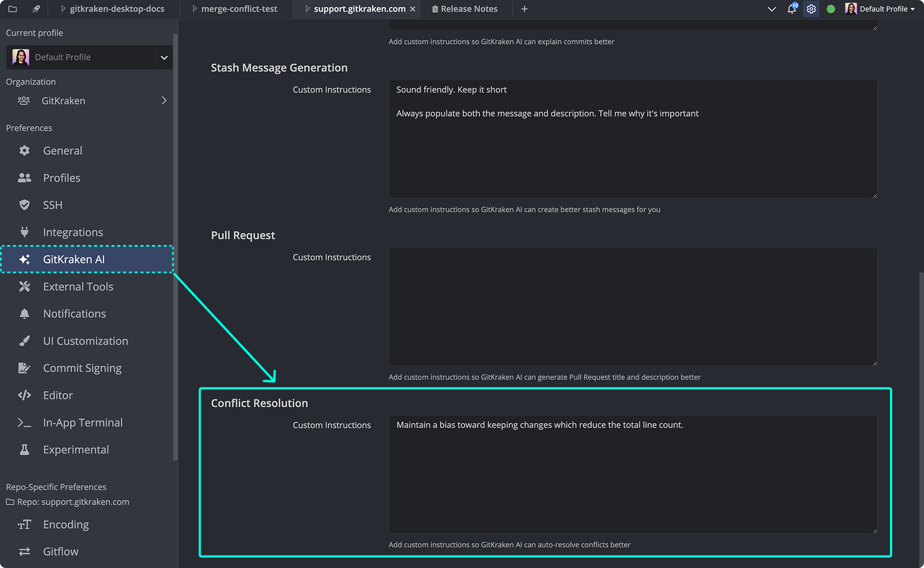Screen dimensions: 924x568
Task: Click the launchpad rocket icon
Action: click(36, 9)
